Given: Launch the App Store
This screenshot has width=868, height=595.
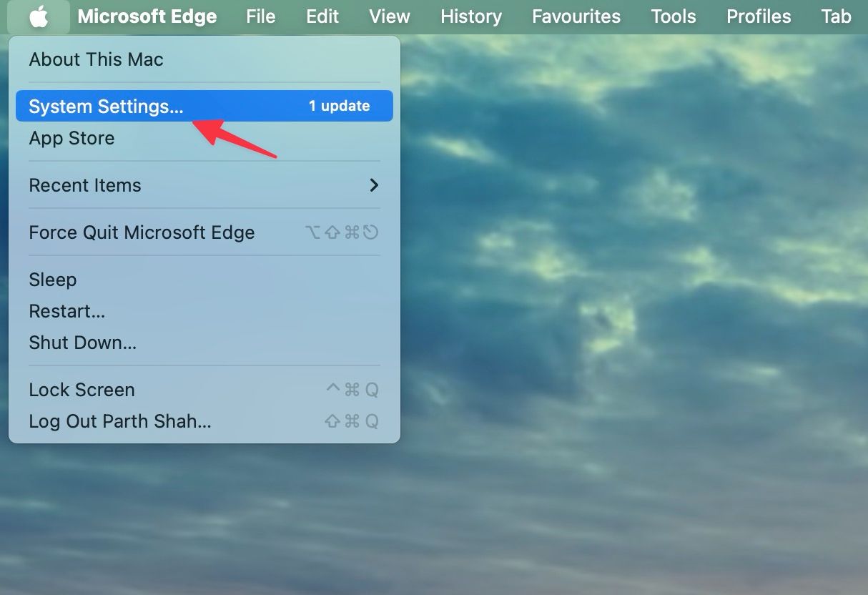Looking at the screenshot, I should tap(71, 138).
